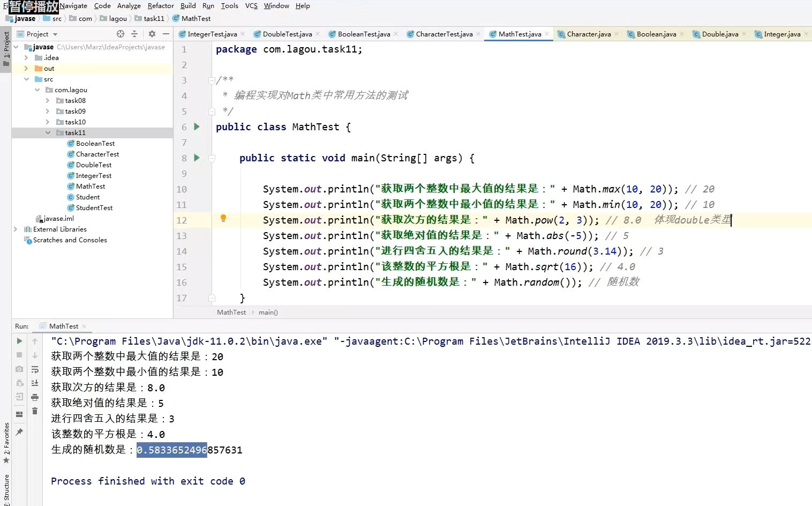The width and height of the screenshot is (812, 506).
Task: Click collapse all icon in Project panel
Action: coord(134,34)
